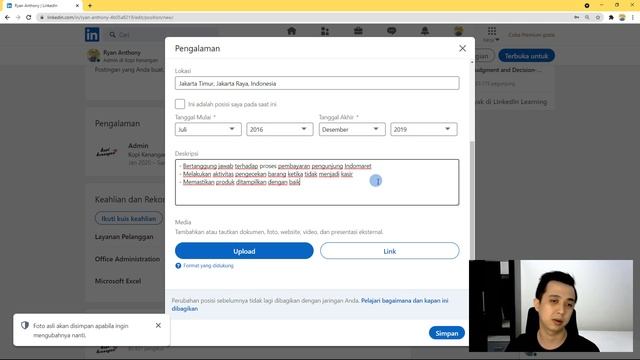
Task: Click the Simpan button
Action: tap(447, 333)
